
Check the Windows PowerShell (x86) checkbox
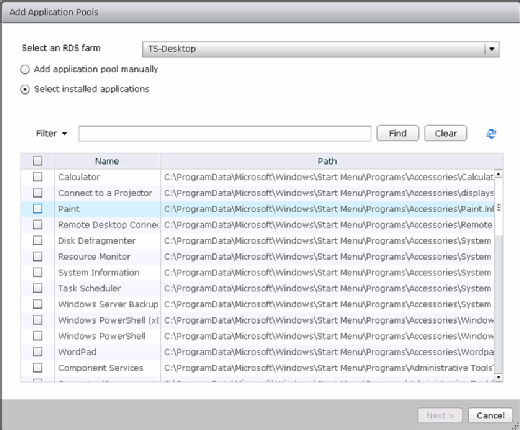(38, 320)
